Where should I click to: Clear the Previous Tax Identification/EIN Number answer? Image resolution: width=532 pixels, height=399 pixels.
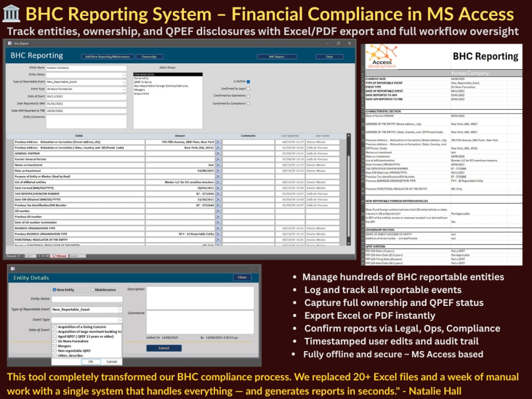click(218, 205)
